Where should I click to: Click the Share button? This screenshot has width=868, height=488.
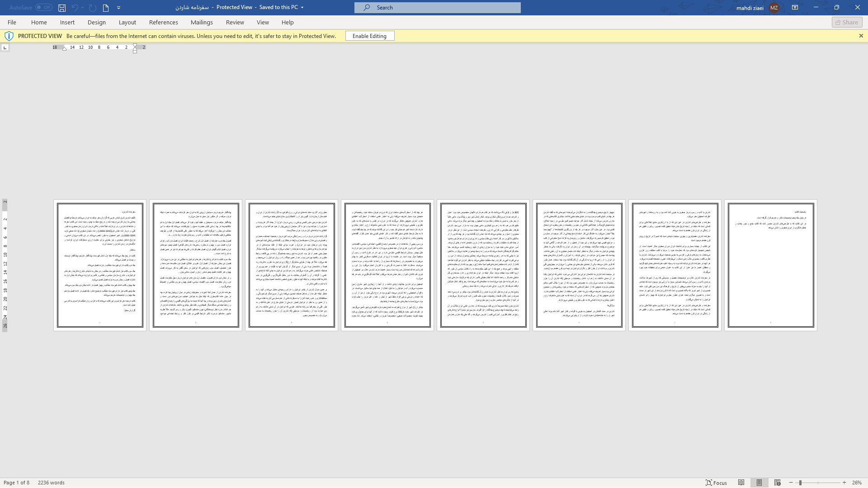click(847, 22)
